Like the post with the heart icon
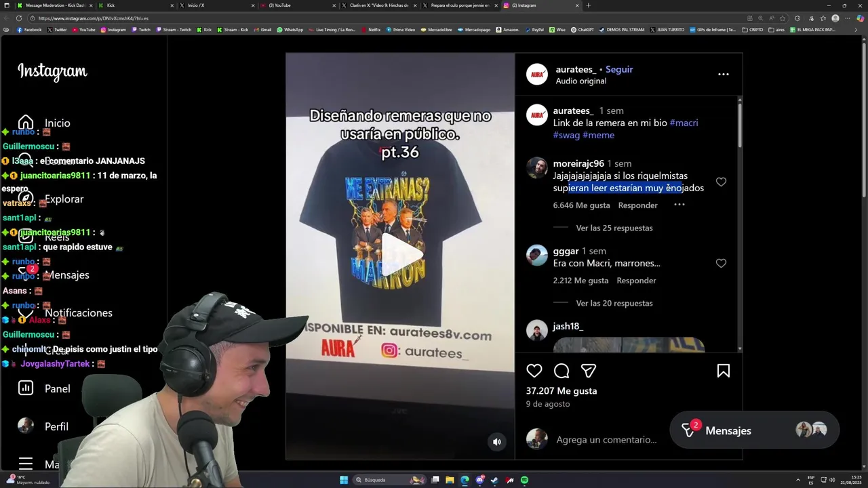The height and width of the screenshot is (488, 868). click(x=534, y=371)
